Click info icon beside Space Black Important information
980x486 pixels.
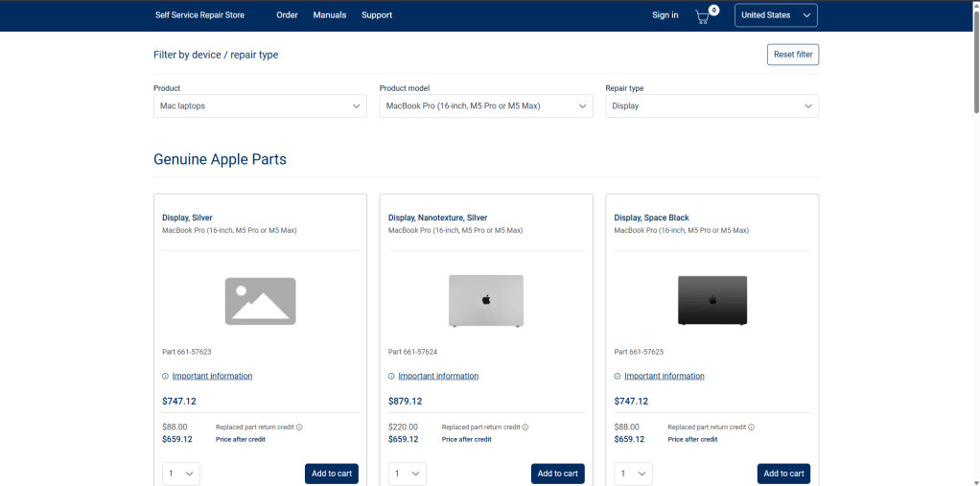click(x=618, y=377)
